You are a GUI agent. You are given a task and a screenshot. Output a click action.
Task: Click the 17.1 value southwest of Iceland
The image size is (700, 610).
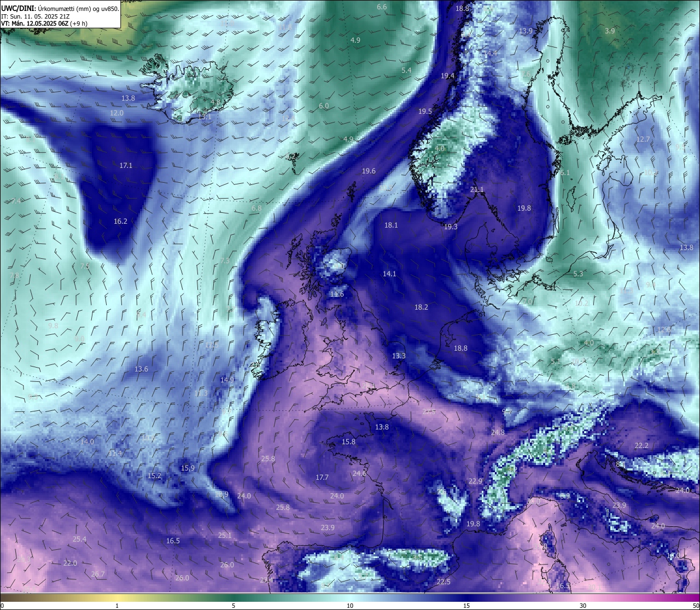click(x=126, y=165)
